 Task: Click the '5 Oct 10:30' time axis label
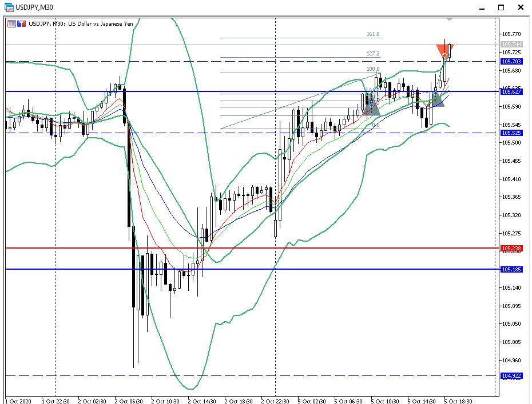[x=385, y=401]
